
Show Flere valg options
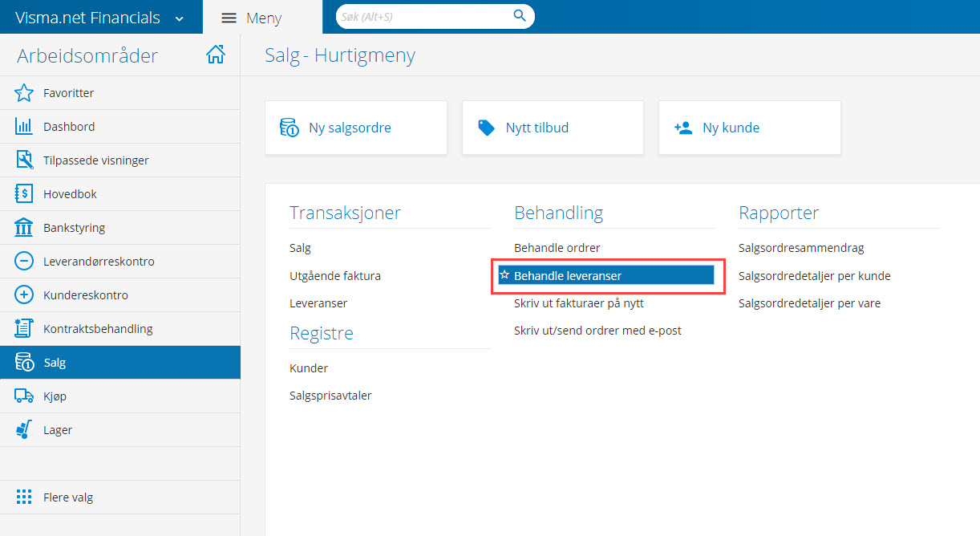point(120,497)
